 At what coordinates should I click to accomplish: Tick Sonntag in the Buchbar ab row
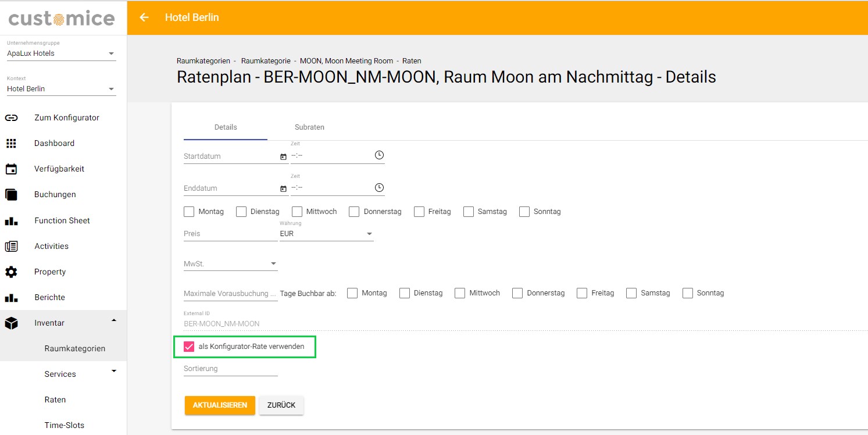click(688, 293)
